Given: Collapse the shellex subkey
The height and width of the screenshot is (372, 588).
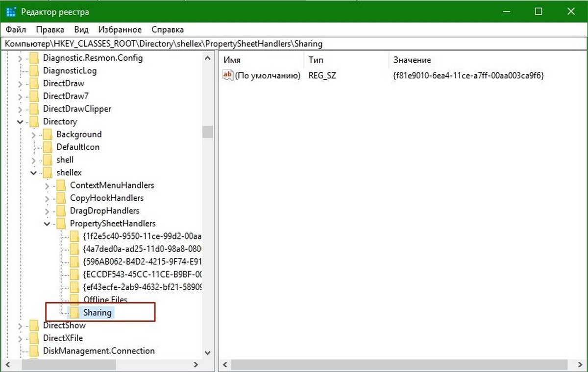Looking at the screenshot, I should click(33, 173).
